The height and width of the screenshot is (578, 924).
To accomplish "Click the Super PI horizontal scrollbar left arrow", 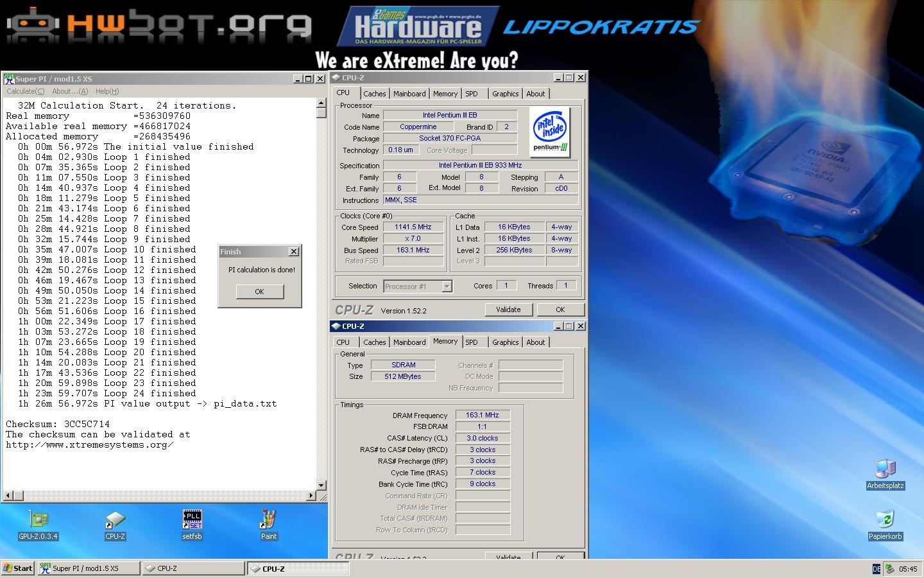I will (x=8, y=495).
